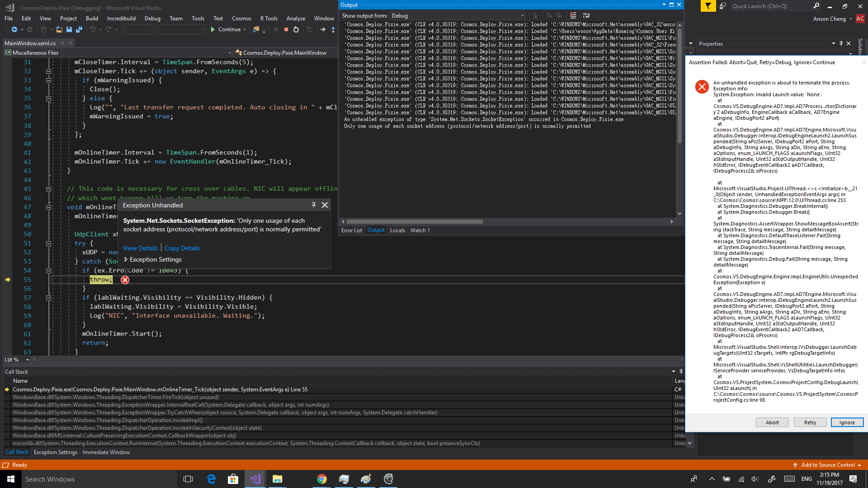This screenshot has width=868, height=488.
Task: Open the Cosmos menu
Action: click(241, 19)
